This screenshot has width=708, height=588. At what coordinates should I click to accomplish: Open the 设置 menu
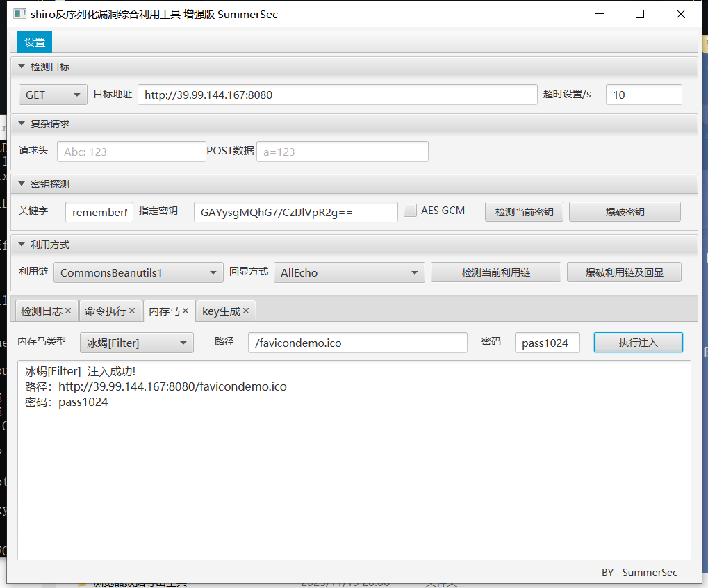coord(35,42)
